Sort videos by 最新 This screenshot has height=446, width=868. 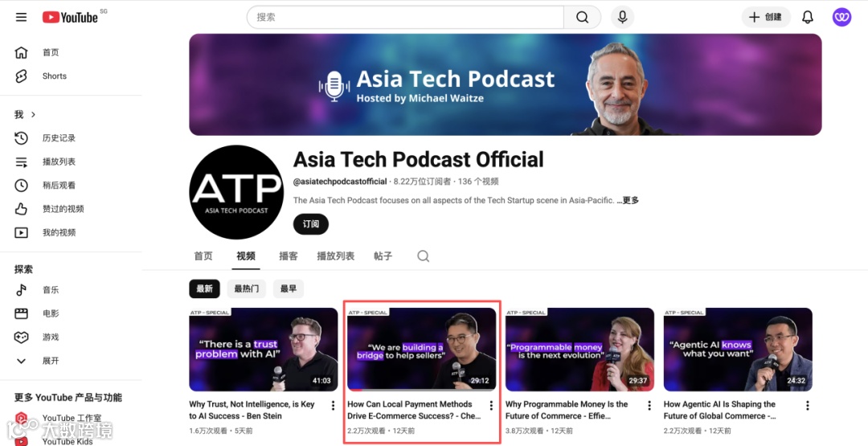pyautogui.click(x=204, y=288)
